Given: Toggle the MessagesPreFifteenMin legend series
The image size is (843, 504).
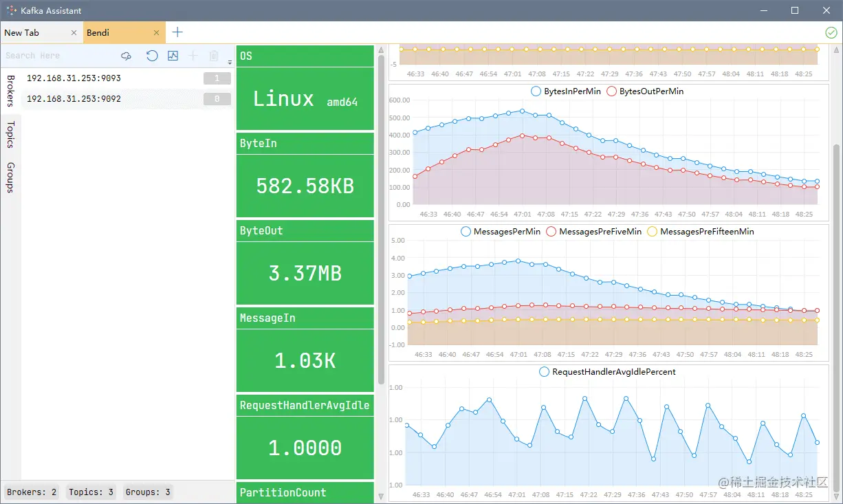Looking at the screenshot, I should [701, 232].
